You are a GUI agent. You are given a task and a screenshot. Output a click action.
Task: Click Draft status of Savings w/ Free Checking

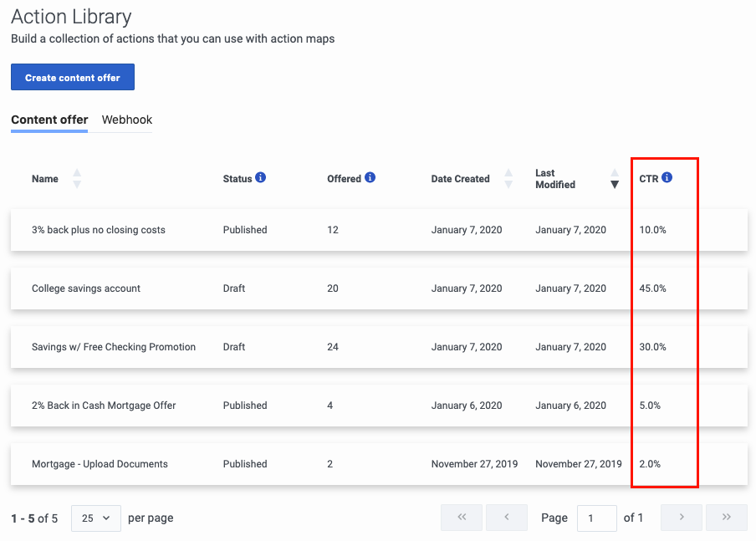pyautogui.click(x=234, y=347)
